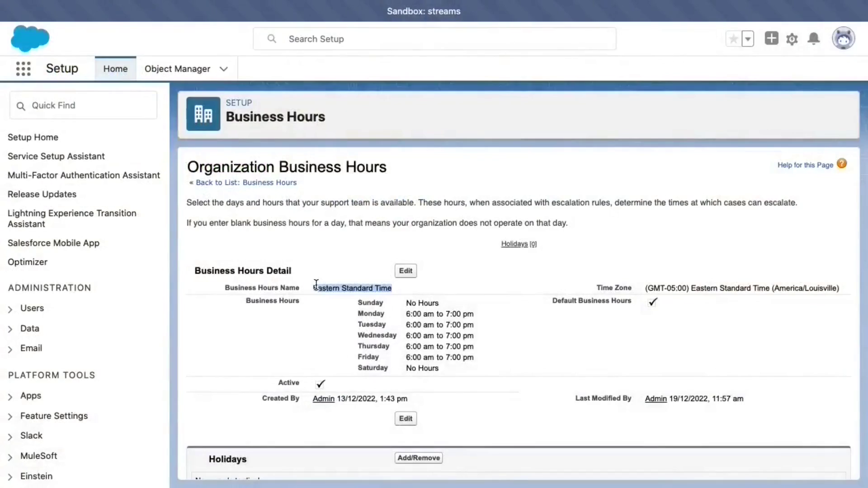
Task: Expand the Feature Settings node
Action: click(10, 417)
